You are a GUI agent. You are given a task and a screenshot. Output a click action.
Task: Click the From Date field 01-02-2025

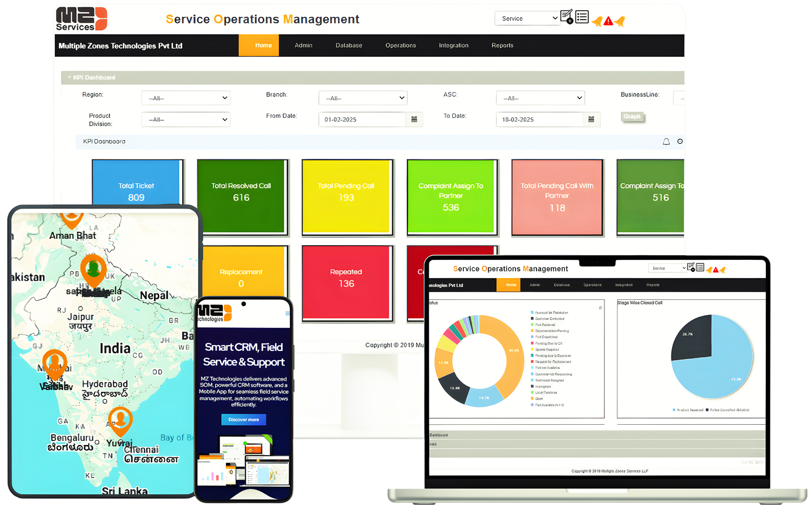click(x=362, y=119)
